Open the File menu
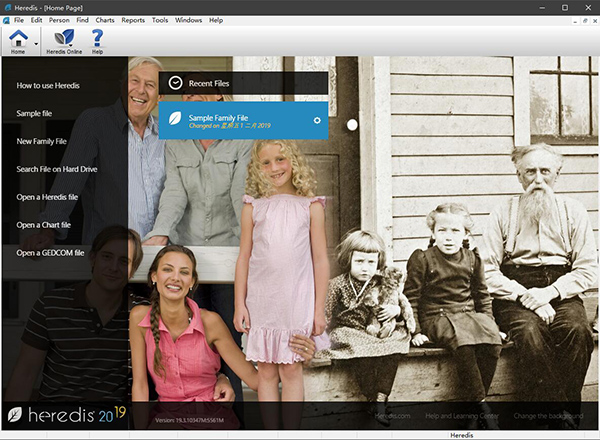The width and height of the screenshot is (600, 440). tap(19, 20)
